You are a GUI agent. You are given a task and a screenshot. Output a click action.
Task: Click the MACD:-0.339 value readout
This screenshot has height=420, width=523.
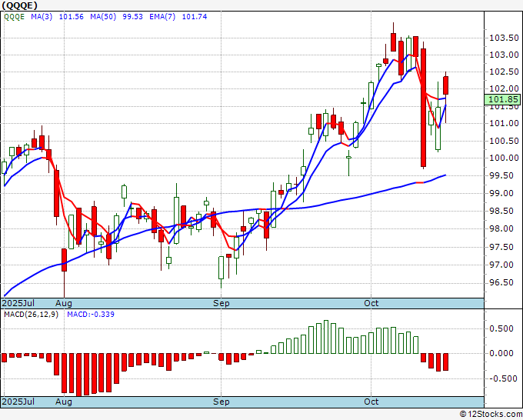(x=91, y=315)
